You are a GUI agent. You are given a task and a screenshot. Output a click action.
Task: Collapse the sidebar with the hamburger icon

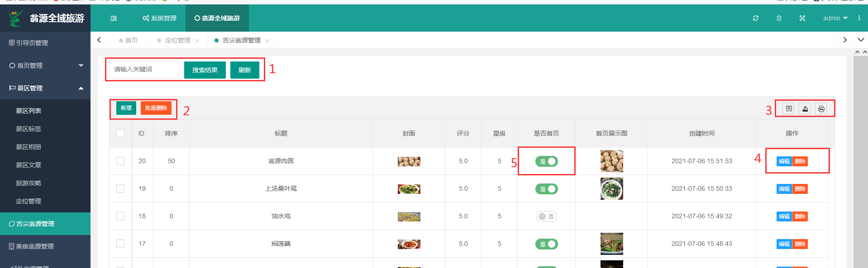coord(114,18)
